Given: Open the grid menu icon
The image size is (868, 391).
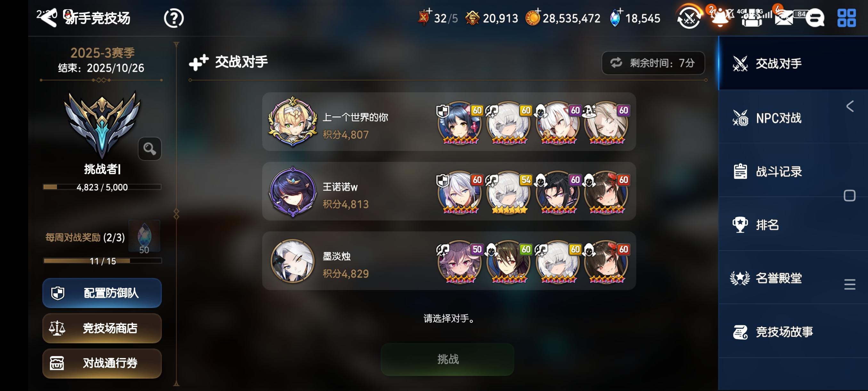Looking at the screenshot, I should tap(847, 18).
